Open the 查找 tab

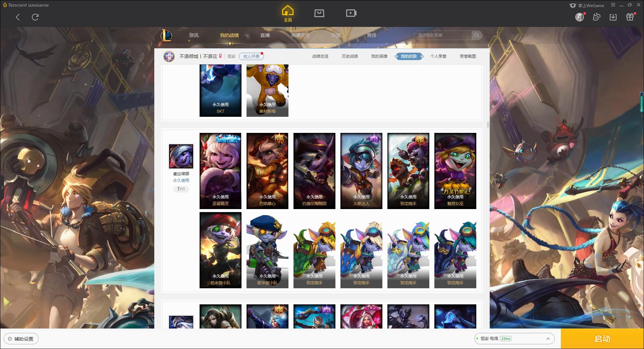(x=372, y=35)
